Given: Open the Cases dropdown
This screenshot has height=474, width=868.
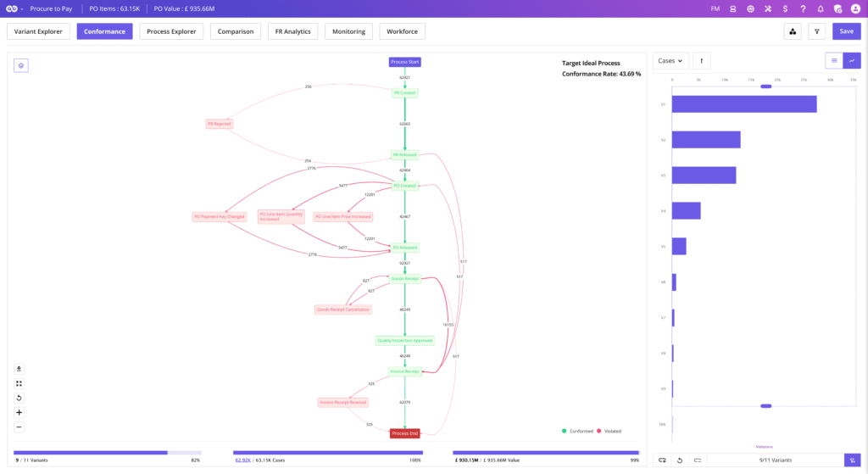Looking at the screenshot, I should click(670, 61).
